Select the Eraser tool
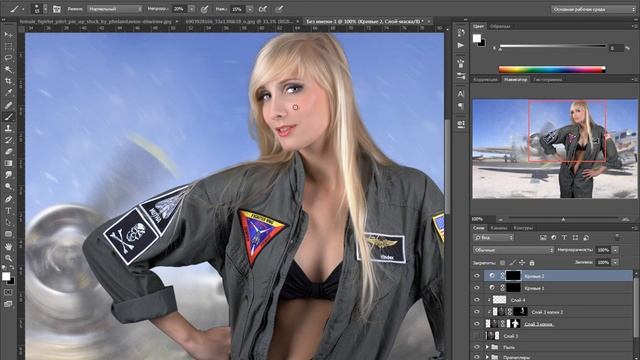 [8, 151]
